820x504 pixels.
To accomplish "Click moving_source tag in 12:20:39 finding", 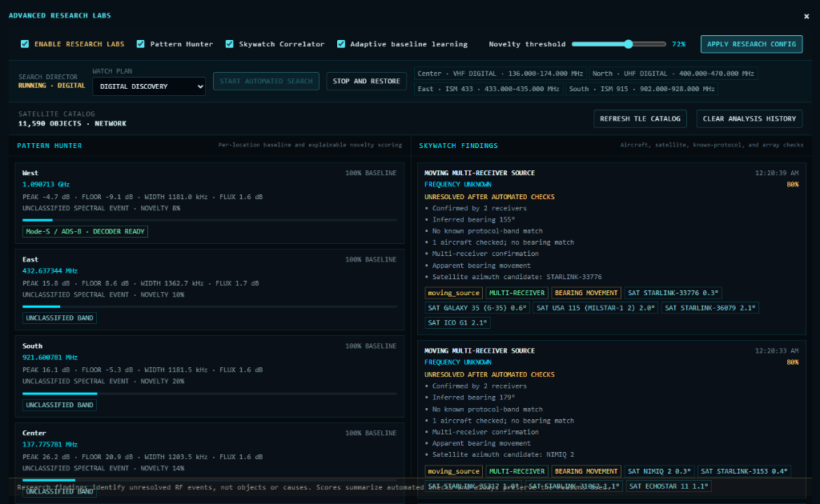I will point(453,293).
